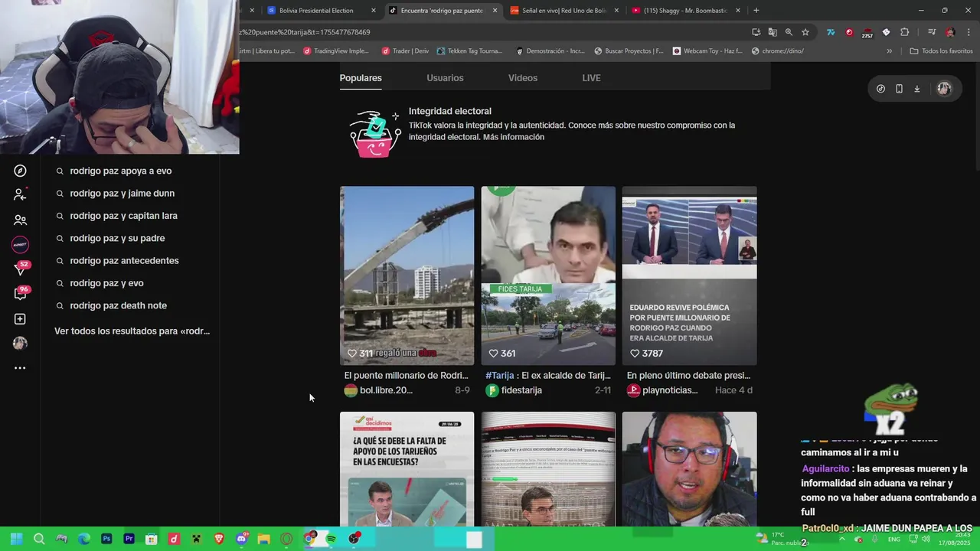Open video of man with red headphones
The image size is (980, 551).
(x=689, y=469)
